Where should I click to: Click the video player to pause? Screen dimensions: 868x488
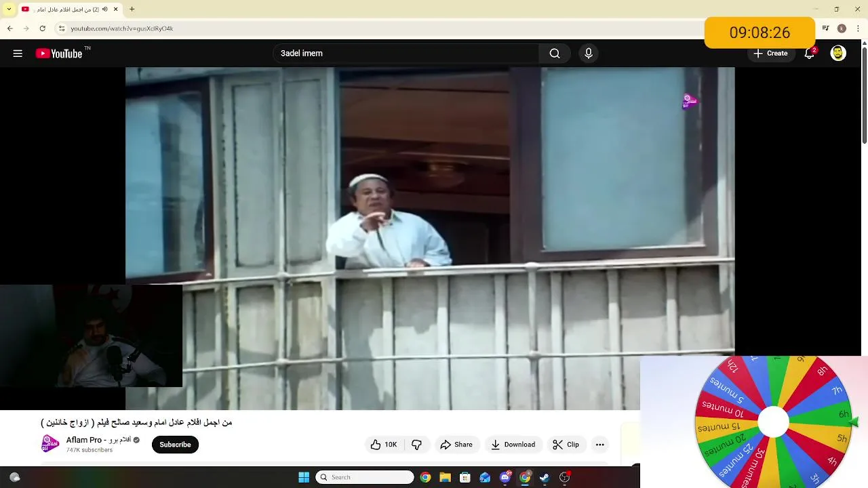point(430,237)
